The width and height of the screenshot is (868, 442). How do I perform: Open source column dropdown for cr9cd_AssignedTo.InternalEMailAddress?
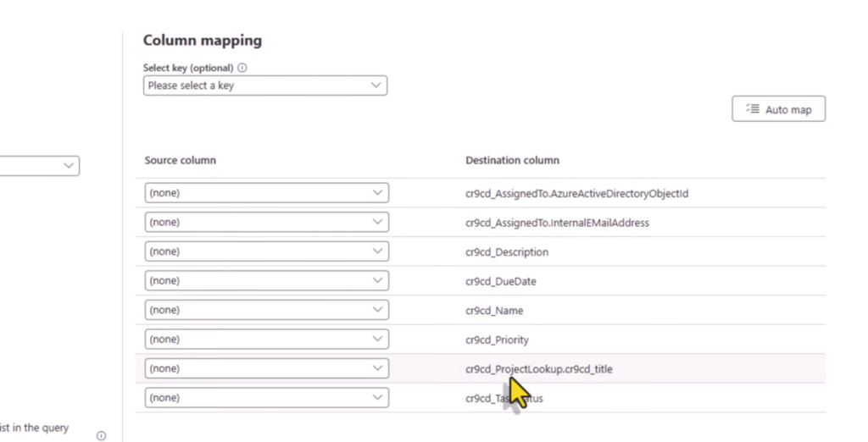(x=267, y=223)
